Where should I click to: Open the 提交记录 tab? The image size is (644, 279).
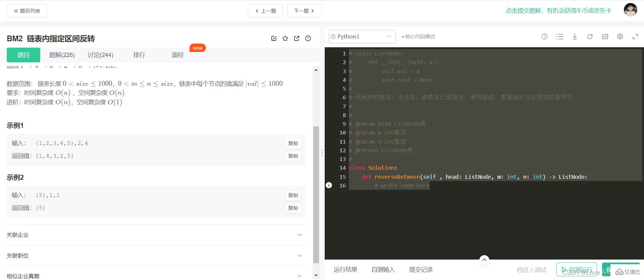(x=421, y=270)
